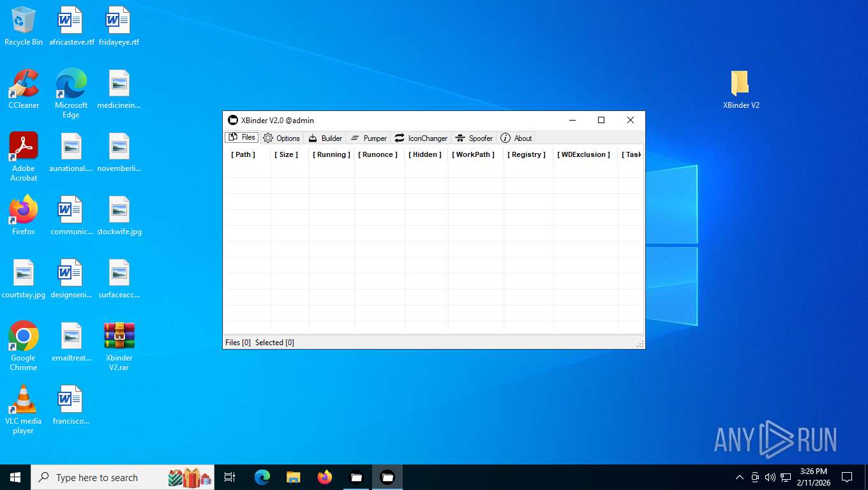Select the medicinein... image file icon
The image size is (868, 490).
point(119,89)
